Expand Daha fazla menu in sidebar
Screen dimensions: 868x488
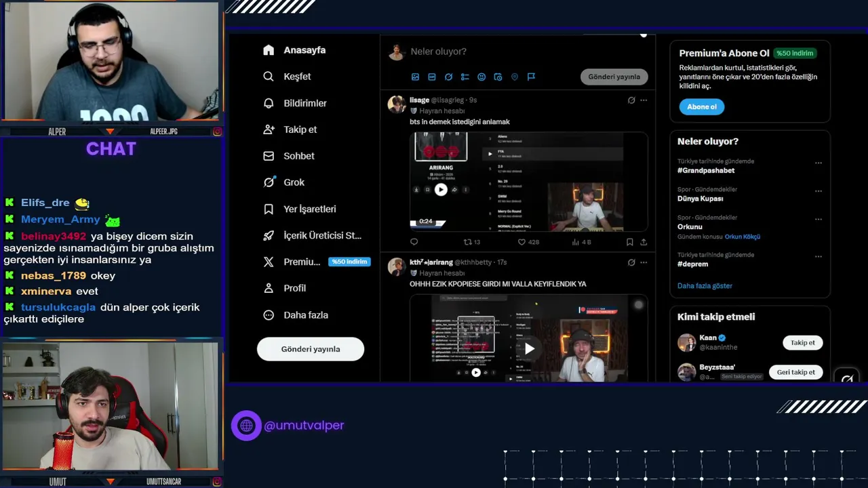pyautogui.click(x=296, y=315)
